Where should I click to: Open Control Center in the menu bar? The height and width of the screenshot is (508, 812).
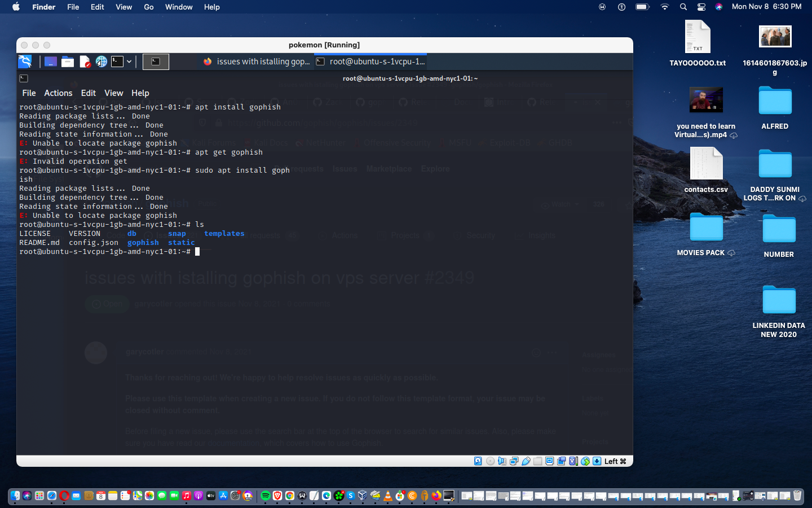click(701, 7)
